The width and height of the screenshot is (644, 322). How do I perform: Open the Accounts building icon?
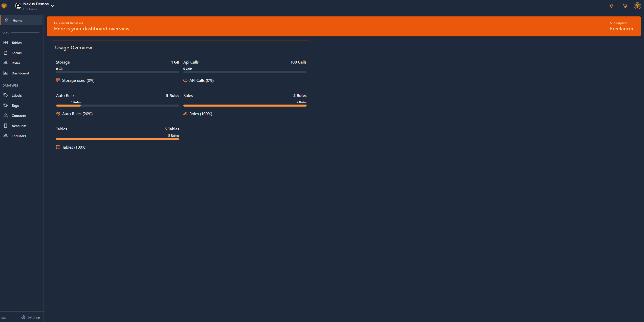point(6,126)
